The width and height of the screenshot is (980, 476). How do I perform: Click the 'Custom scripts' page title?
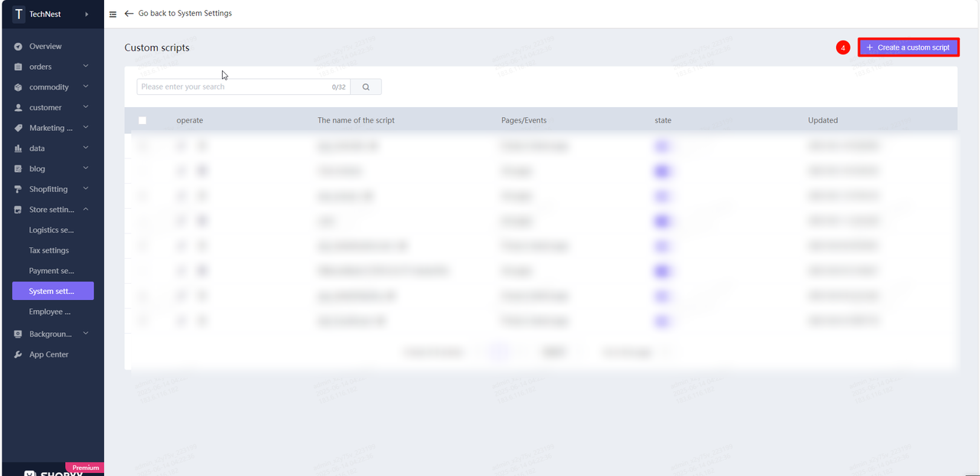click(x=157, y=47)
